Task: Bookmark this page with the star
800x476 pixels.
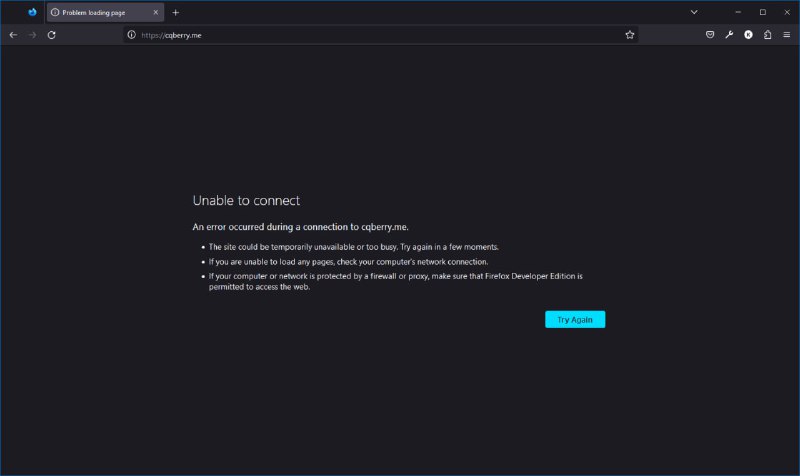Action: click(630, 34)
